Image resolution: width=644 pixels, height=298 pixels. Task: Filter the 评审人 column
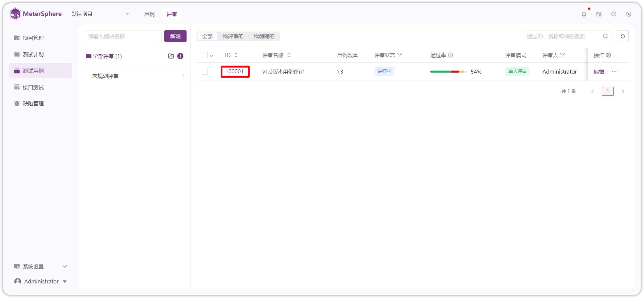[563, 55]
